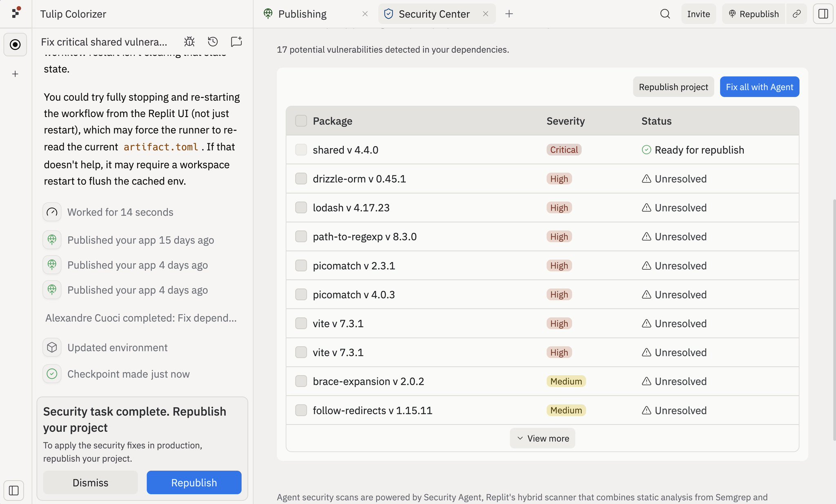Image resolution: width=836 pixels, height=504 pixels.
Task: Start a new chat with plus-bubble icon
Action: 236,42
